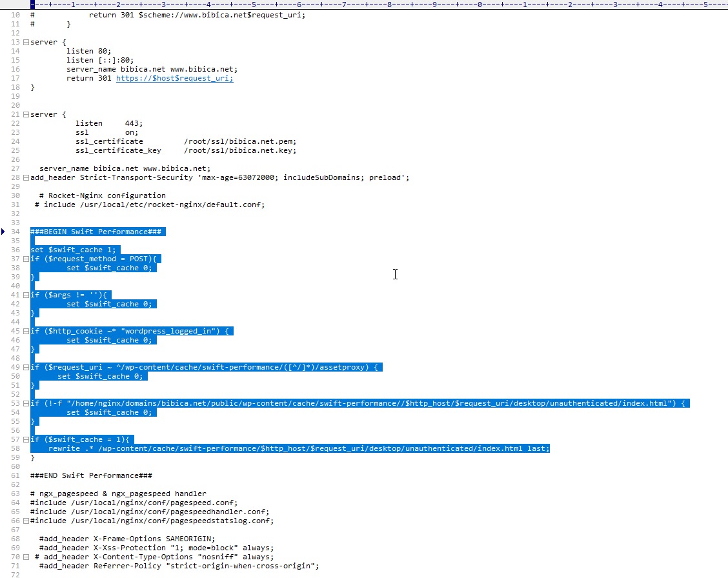Click line number 17 in the gutter
The image size is (728, 578).
(15, 79)
